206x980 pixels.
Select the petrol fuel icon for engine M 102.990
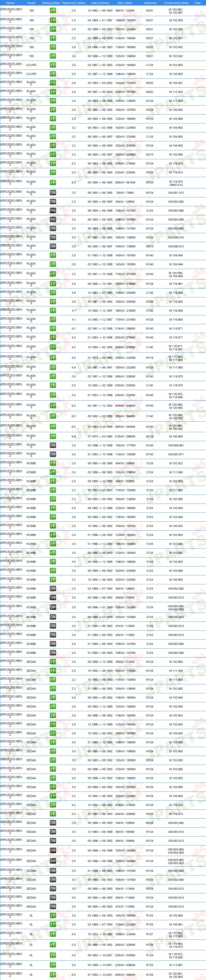click(52, 29)
